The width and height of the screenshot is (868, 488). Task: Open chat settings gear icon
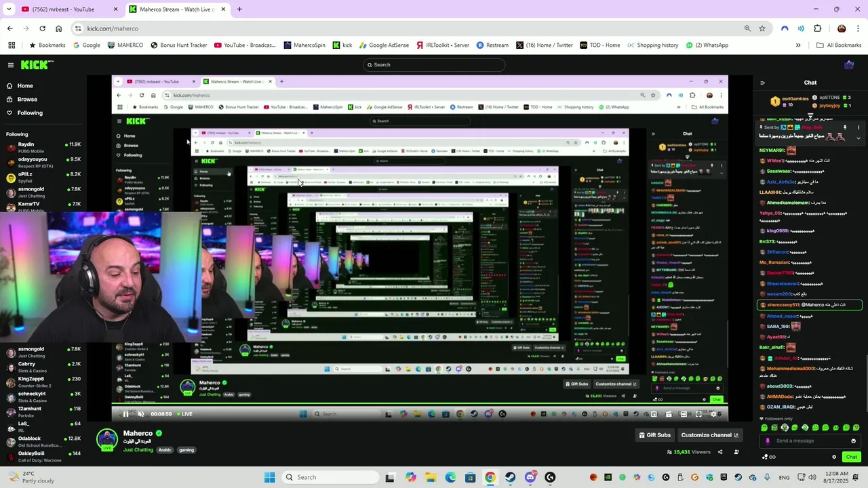pyautogui.click(x=834, y=457)
